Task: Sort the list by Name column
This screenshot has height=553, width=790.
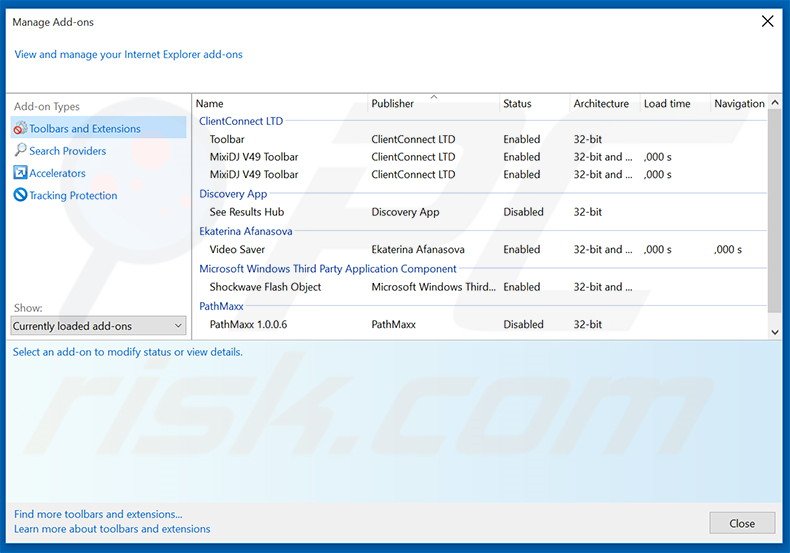Action: pos(210,103)
